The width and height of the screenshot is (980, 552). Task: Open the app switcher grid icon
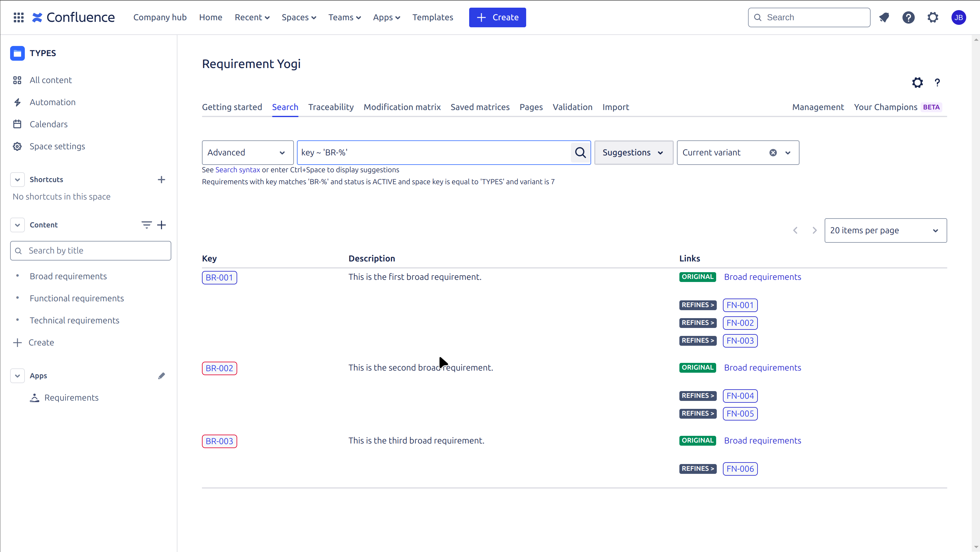click(x=18, y=17)
